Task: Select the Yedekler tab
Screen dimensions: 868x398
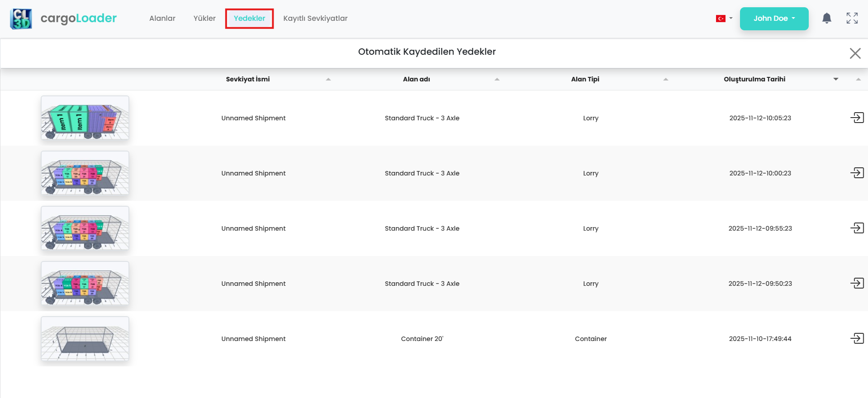Action: [249, 19]
